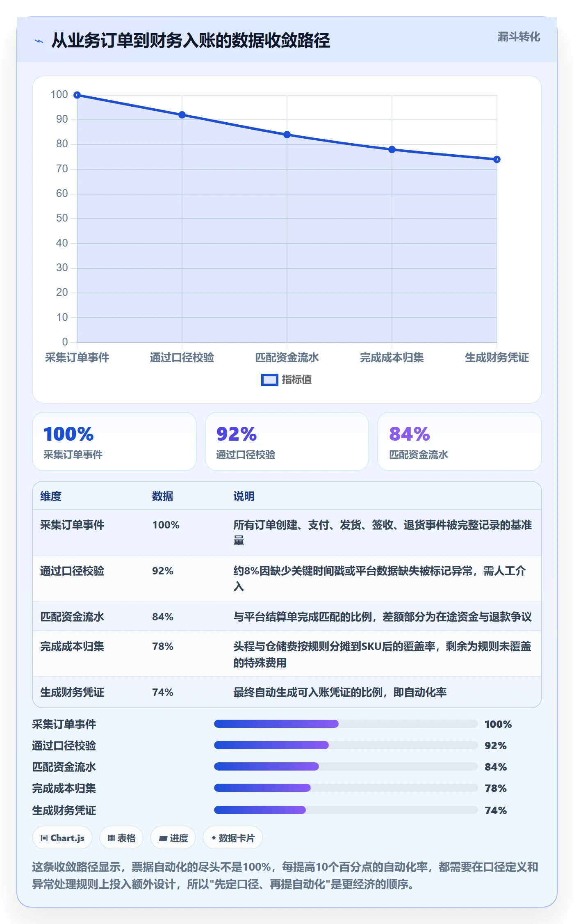Click the description starting with 约8%因缺少关键时间戳

pyautogui.click(x=380, y=579)
